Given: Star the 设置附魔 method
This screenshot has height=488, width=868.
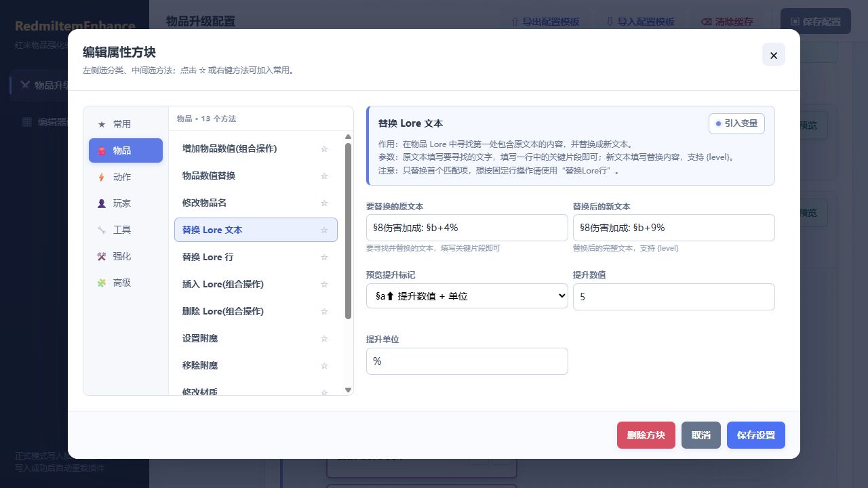Looking at the screenshot, I should [x=324, y=338].
